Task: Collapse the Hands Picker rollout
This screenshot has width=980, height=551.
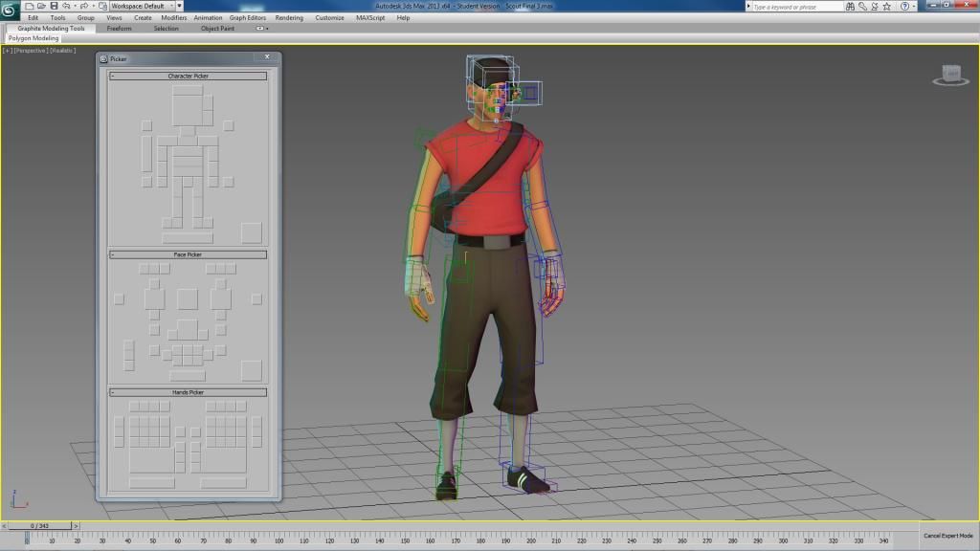Action: pos(188,392)
